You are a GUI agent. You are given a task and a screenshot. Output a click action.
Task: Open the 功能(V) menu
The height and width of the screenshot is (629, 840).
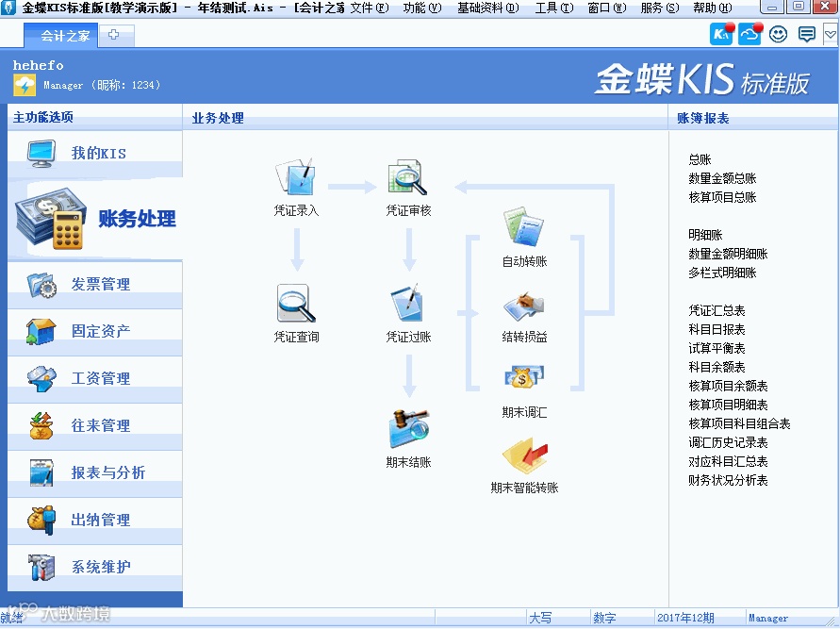[x=422, y=8]
